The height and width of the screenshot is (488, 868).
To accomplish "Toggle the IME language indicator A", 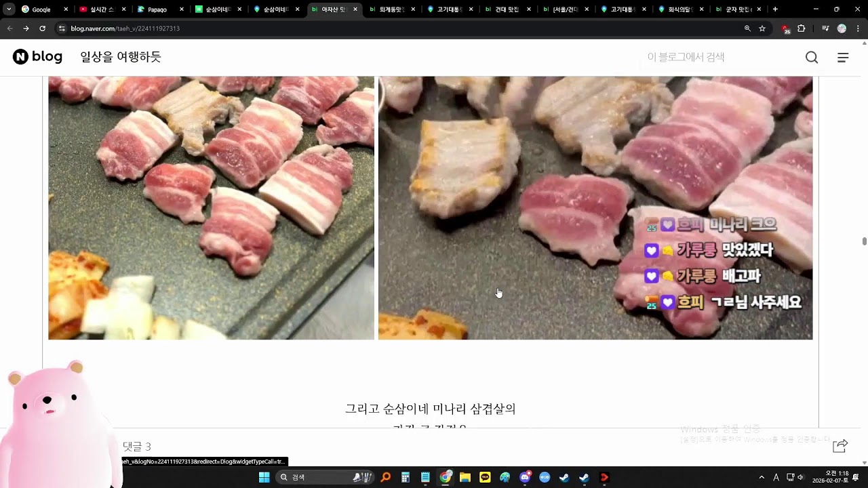I will (776, 477).
